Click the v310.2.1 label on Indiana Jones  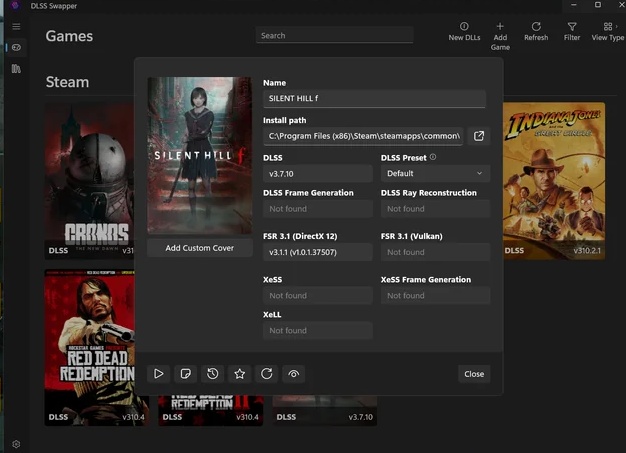point(587,251)
